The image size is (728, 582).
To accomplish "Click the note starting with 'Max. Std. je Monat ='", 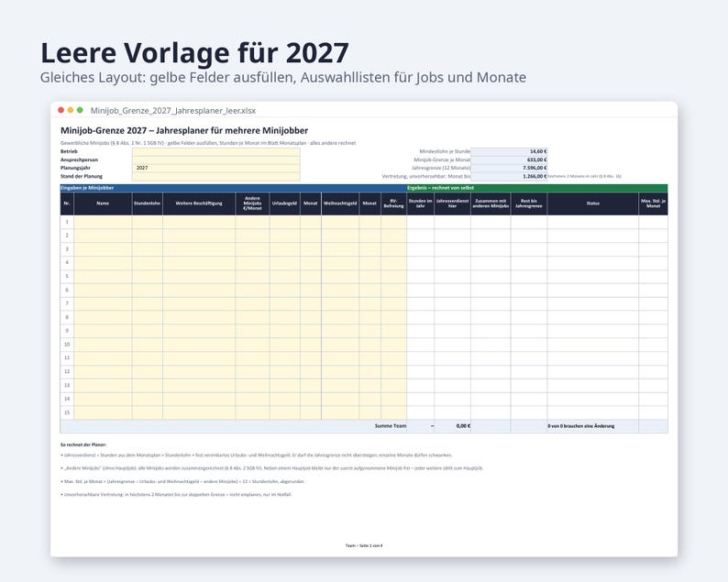I will click(x=182, y=482).
